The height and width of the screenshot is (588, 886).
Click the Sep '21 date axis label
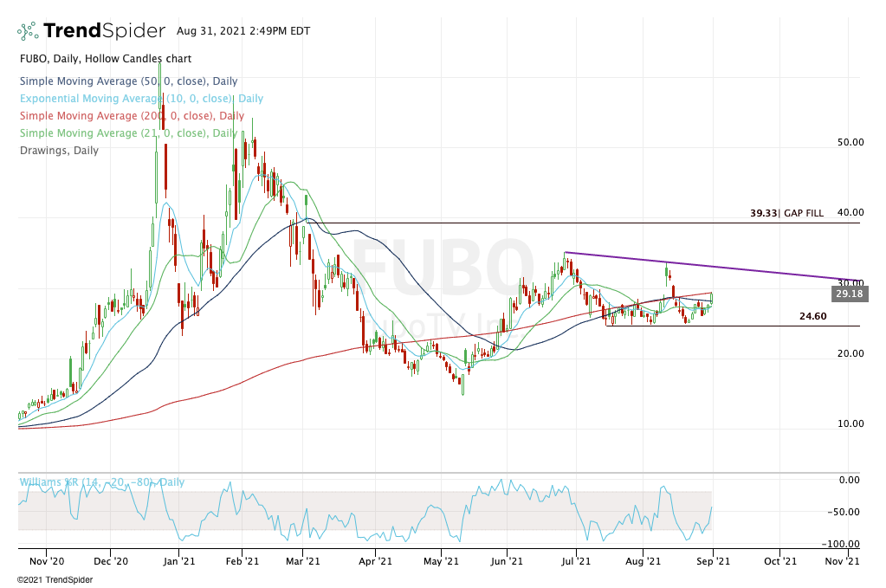pos(713,561)
